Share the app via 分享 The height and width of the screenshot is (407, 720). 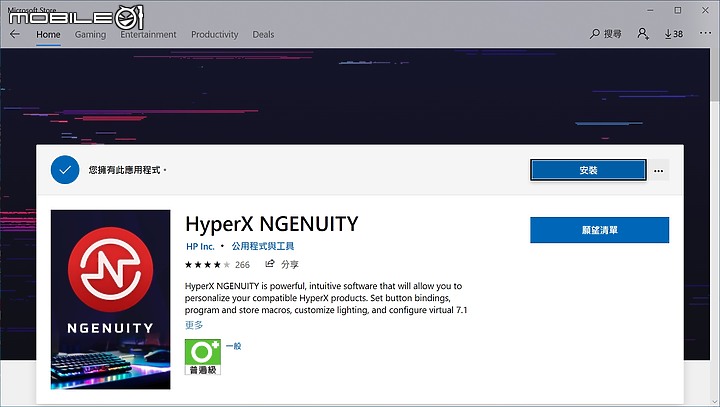(282, 264)
